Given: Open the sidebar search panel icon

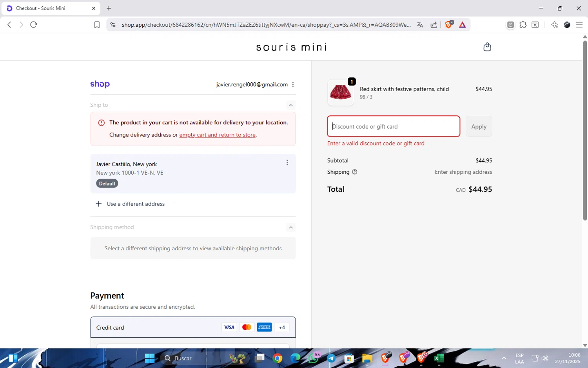Looking at the screenshot, I should pyautogui.click(x=535, y=25).
